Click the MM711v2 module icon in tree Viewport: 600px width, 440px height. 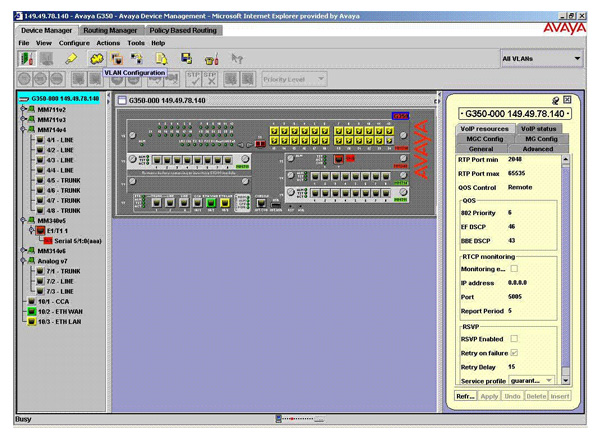click(32, 109)
